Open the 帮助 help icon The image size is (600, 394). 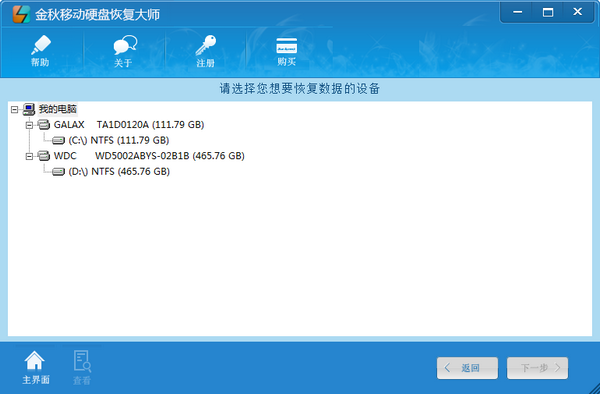click(41, 45)
